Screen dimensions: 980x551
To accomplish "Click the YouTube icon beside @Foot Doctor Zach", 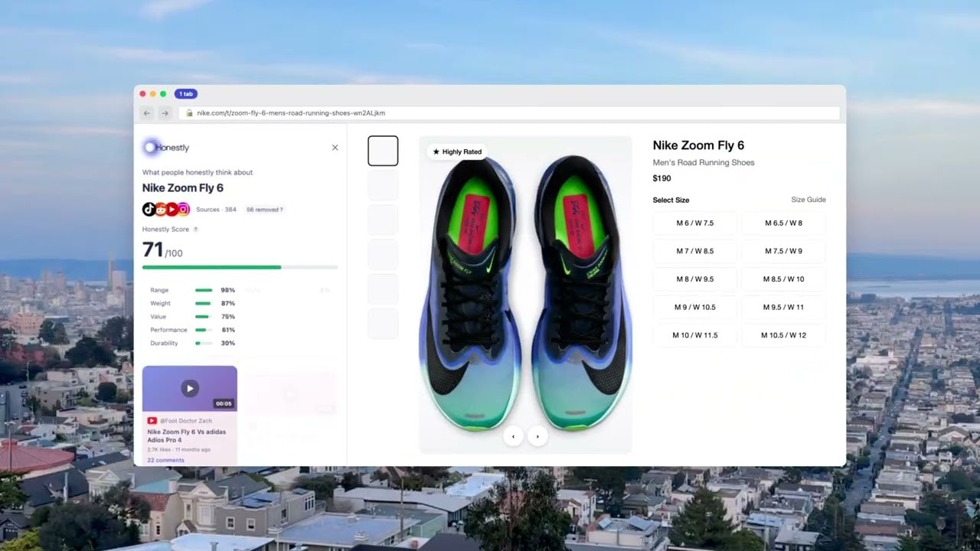I will (152, 421).
